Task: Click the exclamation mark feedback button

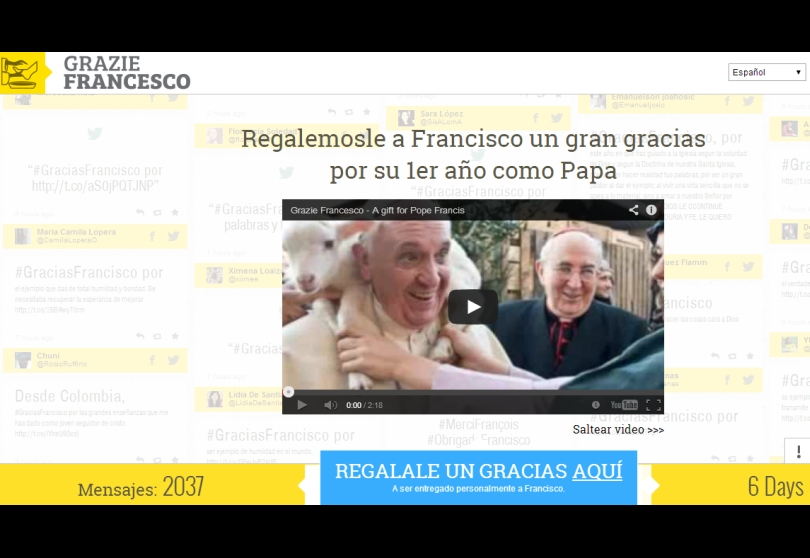Action: (798, 451)
